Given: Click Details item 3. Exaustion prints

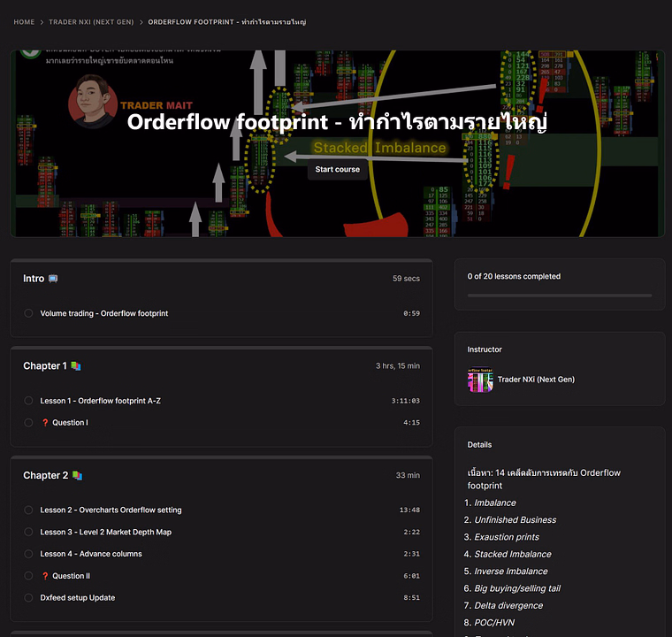Looking at the screenshot, I should [x=502, y=537].
